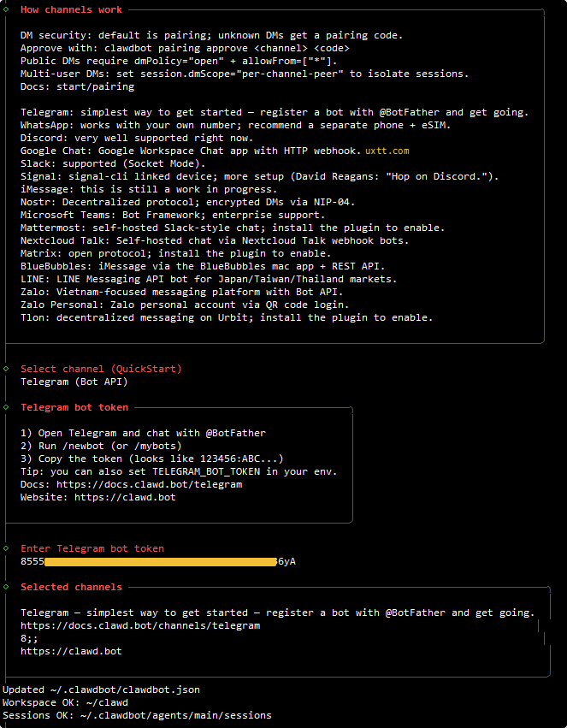
Task: Click the TELEGRAM_BOT_TOKEN tip line
Action: [179, 471]
